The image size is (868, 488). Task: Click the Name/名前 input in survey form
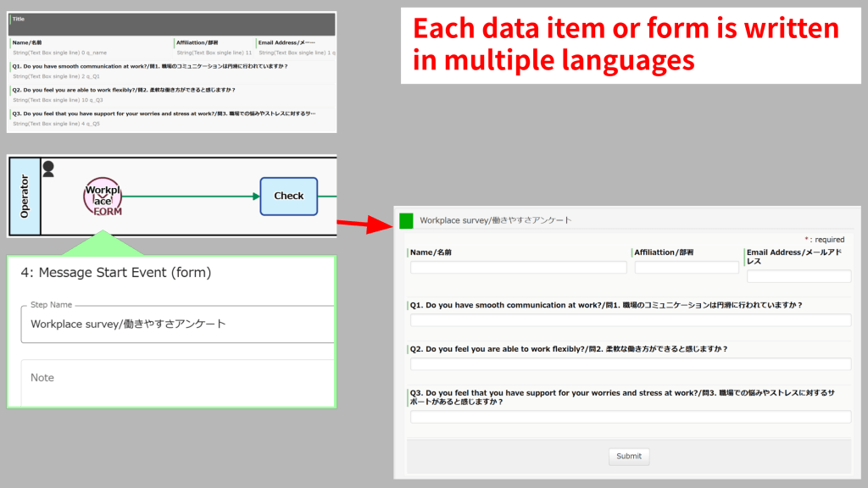click(518, 267)
